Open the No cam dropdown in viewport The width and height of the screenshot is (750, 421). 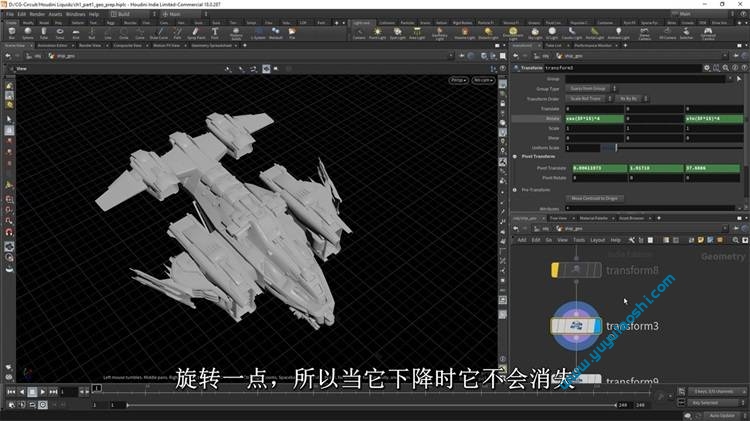tap(482, 80)
